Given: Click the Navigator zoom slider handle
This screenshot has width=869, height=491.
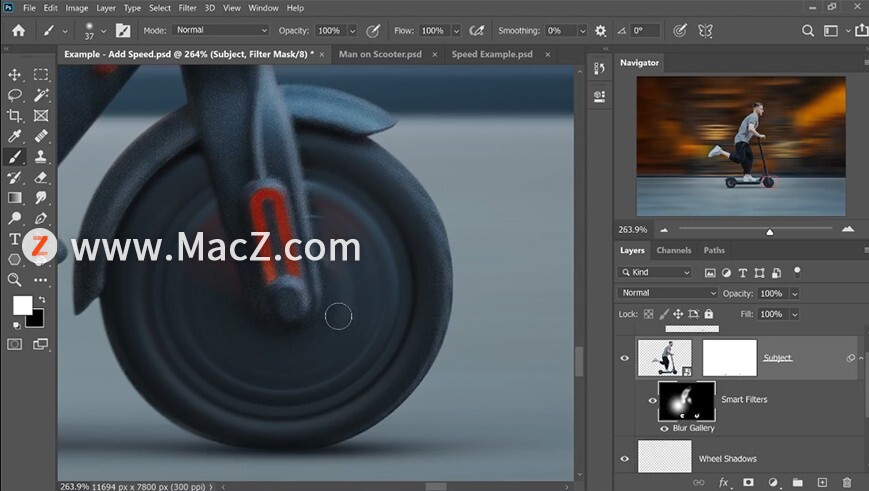Looking at the screenshot, I should (769, 232).
